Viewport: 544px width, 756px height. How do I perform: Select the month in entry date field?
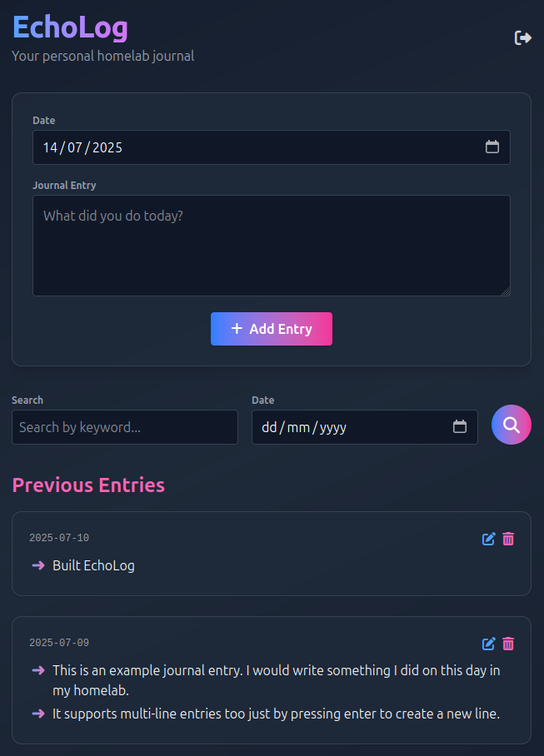[76, 147]
